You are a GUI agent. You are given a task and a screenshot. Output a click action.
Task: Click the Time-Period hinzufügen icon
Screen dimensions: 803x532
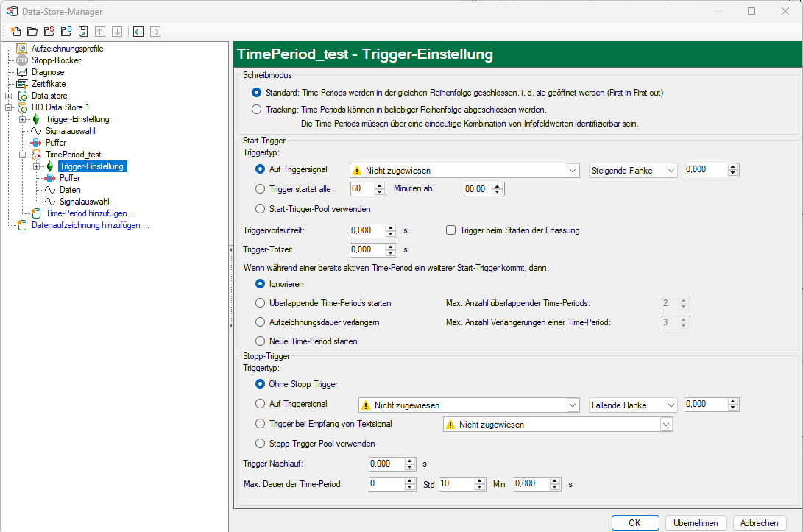coord(36,213)
